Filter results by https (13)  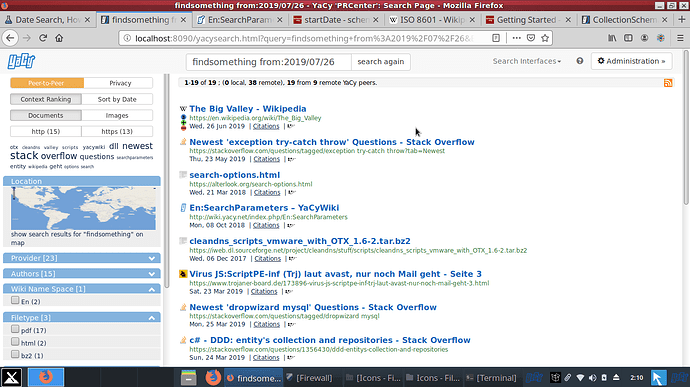click(117, 131)
